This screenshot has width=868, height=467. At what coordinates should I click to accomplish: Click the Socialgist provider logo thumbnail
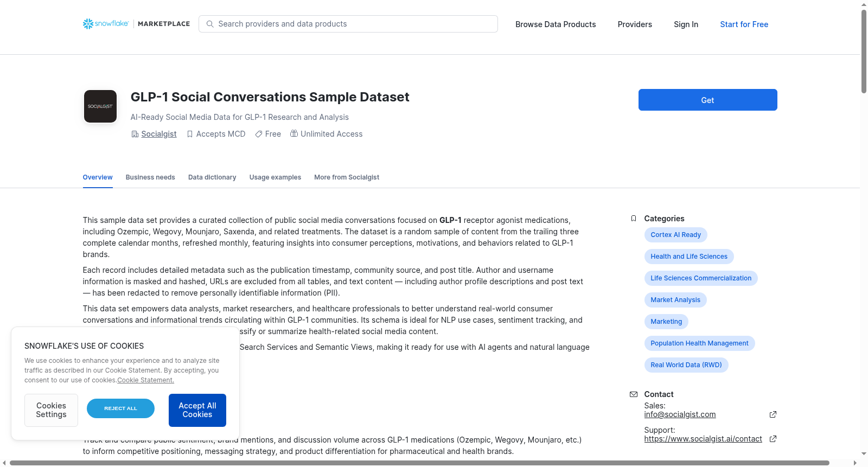pos(100,106)
